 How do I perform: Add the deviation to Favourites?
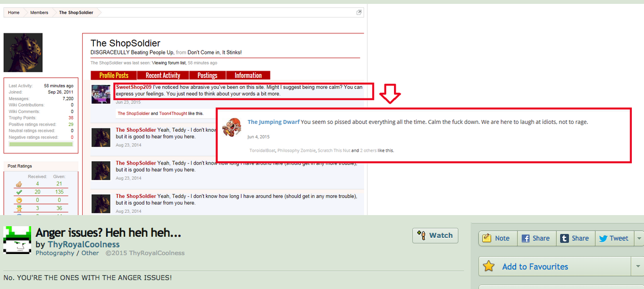[555, 266]
